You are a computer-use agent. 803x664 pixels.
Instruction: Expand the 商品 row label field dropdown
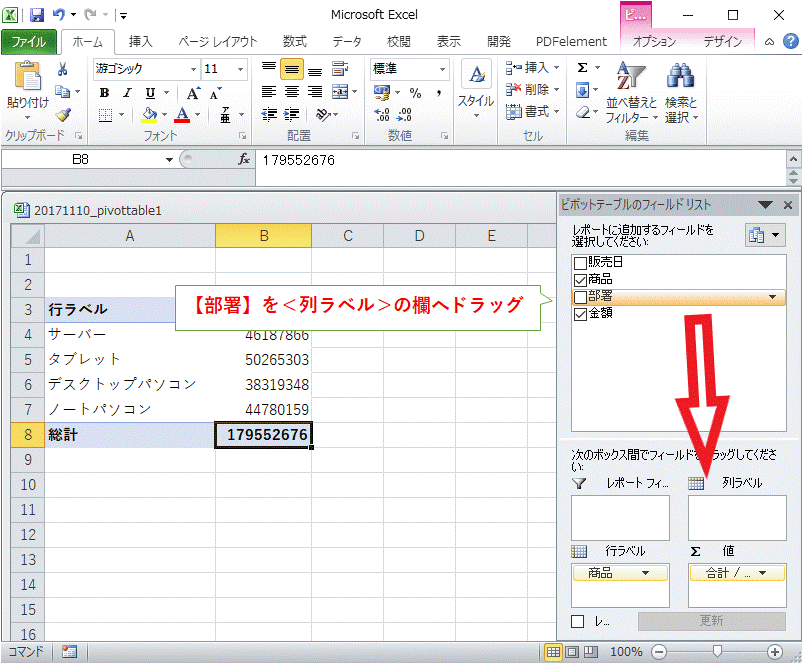click(655, 573)
